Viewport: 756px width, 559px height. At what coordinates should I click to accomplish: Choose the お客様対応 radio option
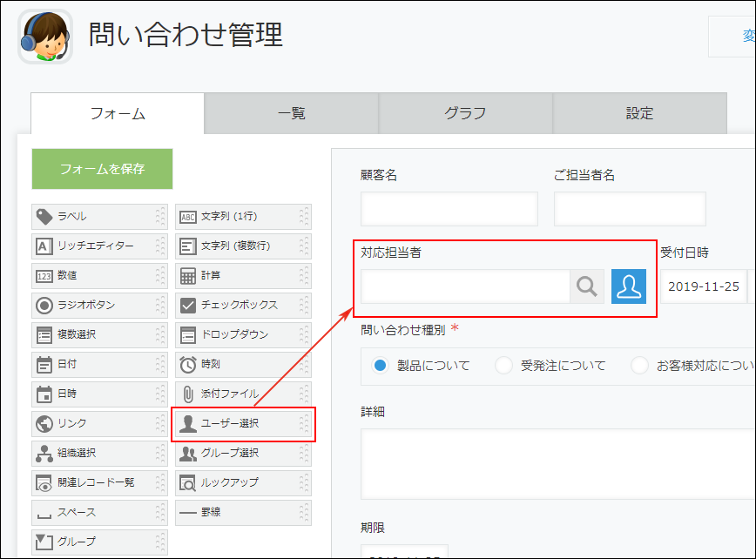tap(640, 366)
